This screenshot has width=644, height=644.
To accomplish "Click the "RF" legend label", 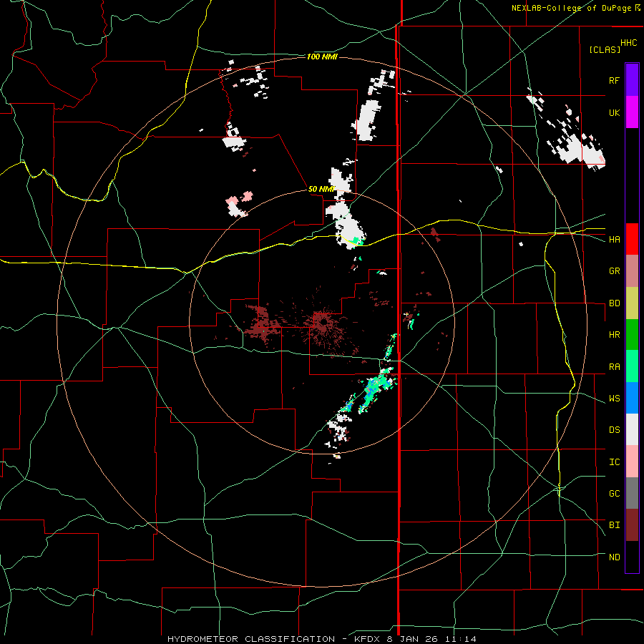I will point(614,80).
